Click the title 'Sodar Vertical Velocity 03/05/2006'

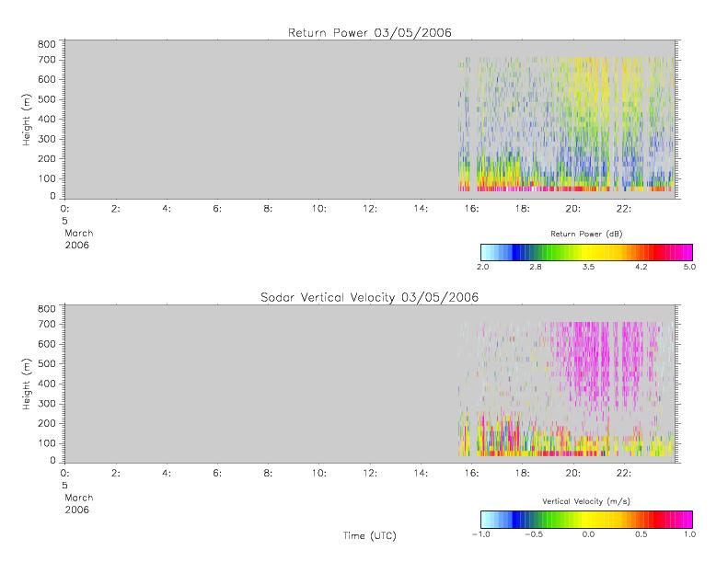click(370, 297)
